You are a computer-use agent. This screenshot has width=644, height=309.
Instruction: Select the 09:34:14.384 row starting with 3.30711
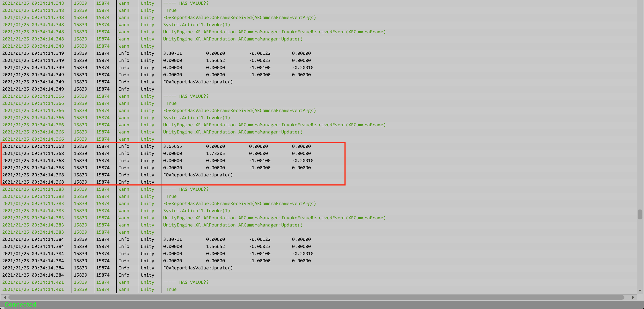click(x=172, y=239)
